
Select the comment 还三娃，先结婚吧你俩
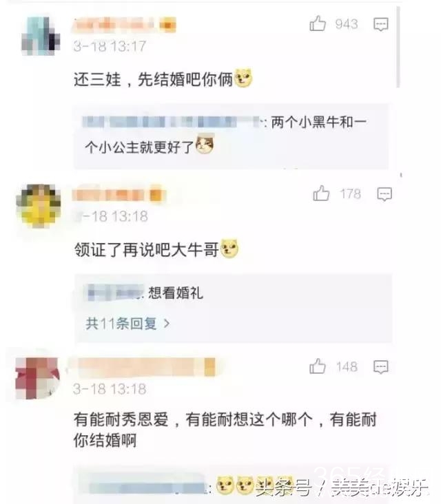[x=163, y=79]
